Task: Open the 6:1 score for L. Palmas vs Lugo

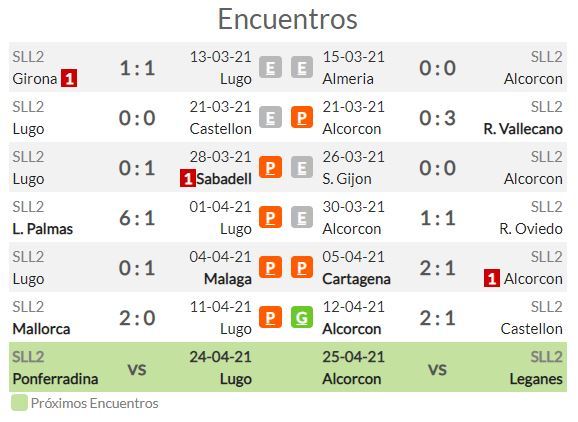Action: 137,218
